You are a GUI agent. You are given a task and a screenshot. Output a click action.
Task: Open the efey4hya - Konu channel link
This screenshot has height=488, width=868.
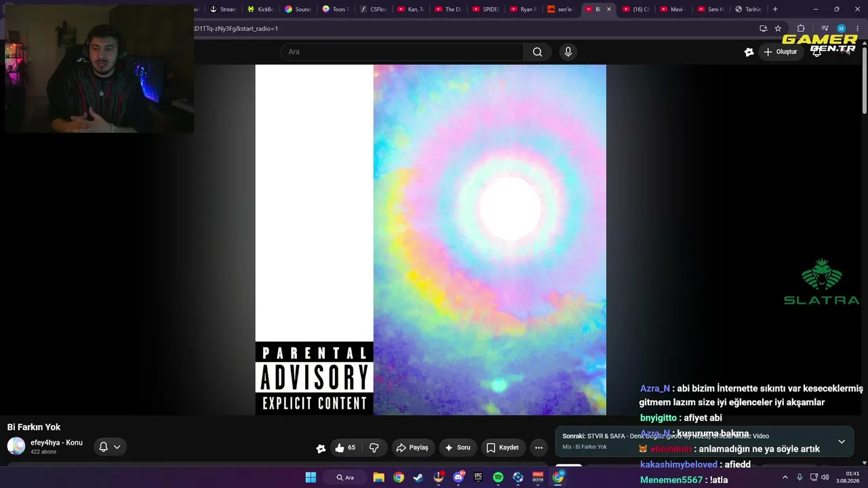click(56, 443)
